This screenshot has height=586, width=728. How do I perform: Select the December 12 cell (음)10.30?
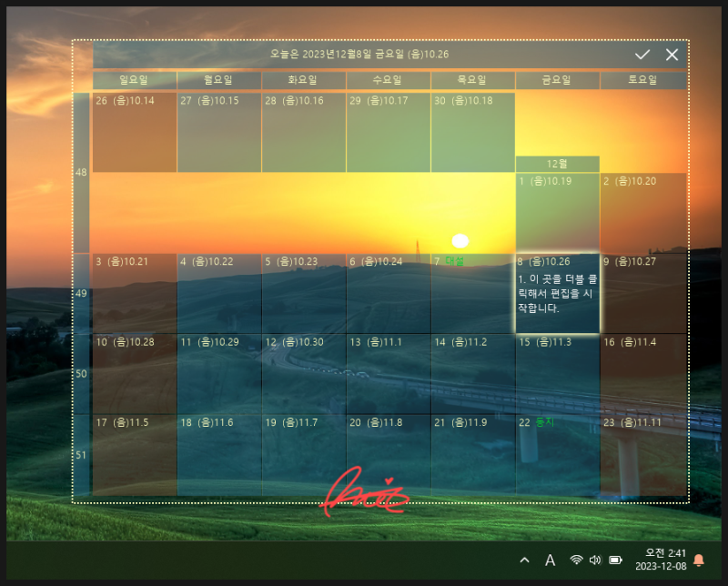[304, 374]
